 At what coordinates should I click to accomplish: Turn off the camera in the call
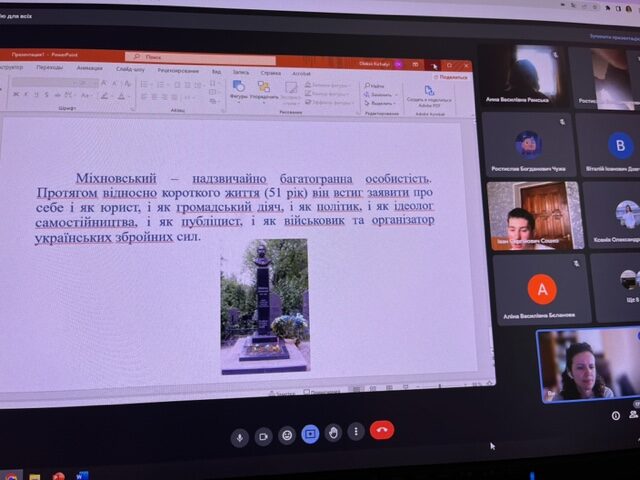click(x=263, y=436)
